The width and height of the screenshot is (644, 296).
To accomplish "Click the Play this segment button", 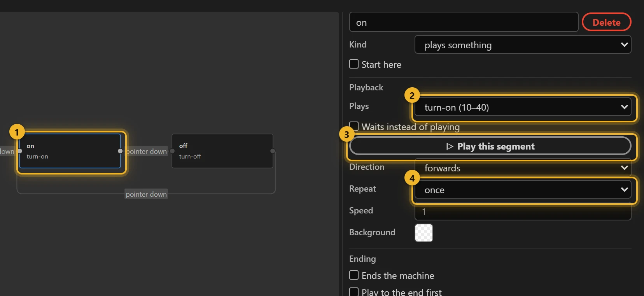I will pyautogui.click(x=490, y=146).
